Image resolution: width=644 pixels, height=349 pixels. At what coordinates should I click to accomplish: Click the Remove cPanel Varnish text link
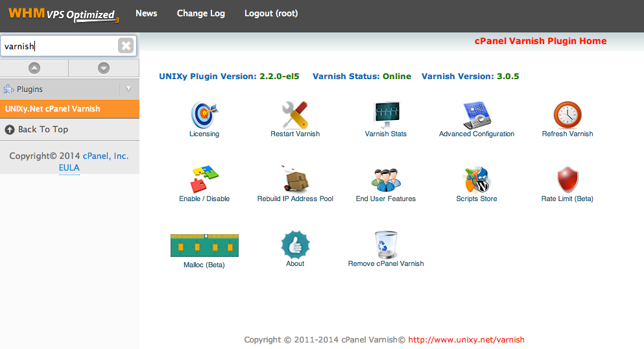[386, 263]
